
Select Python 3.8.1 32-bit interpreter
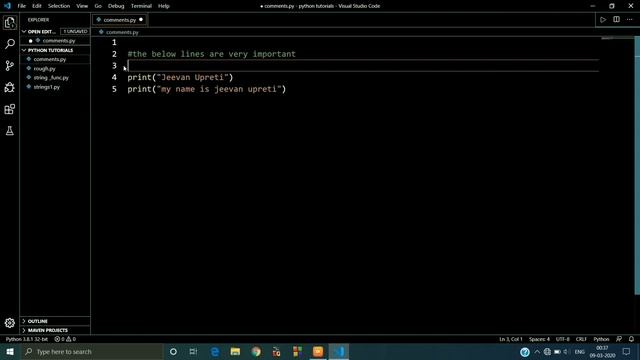click(x=27, y=339)
